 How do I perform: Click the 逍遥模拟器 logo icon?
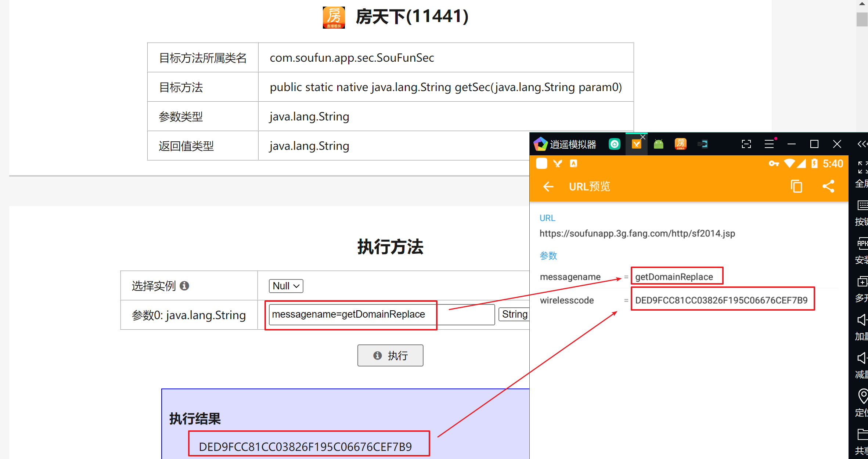(540, 144)
